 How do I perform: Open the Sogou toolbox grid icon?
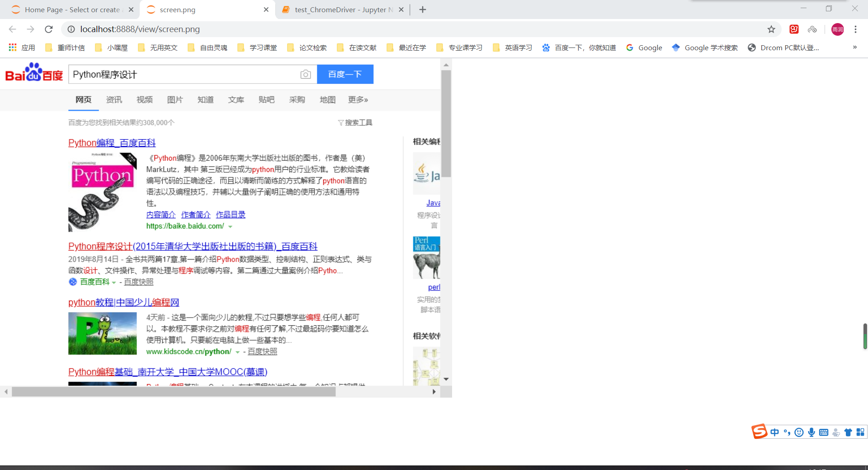(x=860, y=432)
